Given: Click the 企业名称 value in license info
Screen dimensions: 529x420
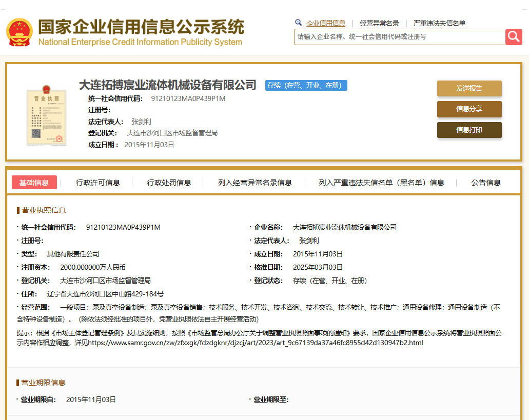Looking at the screenshot, I should click(345, 228).
